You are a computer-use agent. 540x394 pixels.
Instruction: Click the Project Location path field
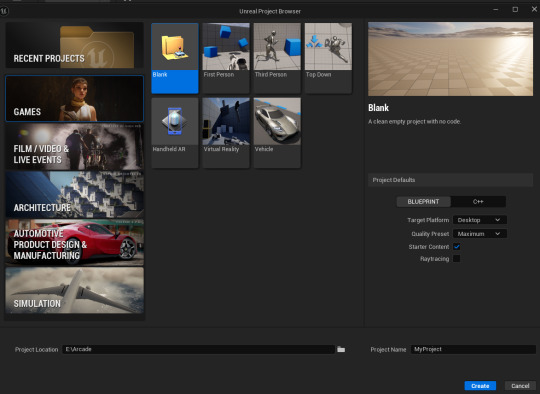tap(198, 349)
